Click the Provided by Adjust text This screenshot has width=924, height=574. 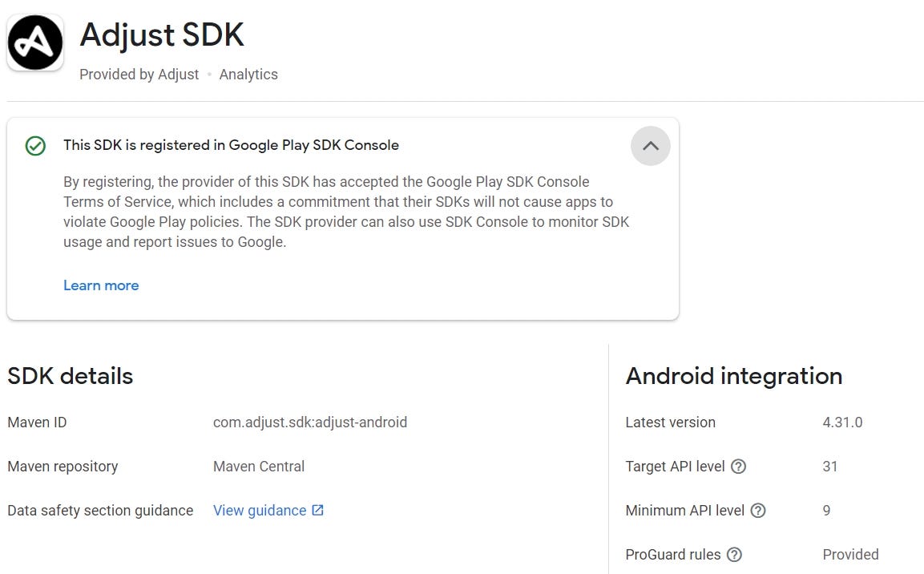(139, 74)
